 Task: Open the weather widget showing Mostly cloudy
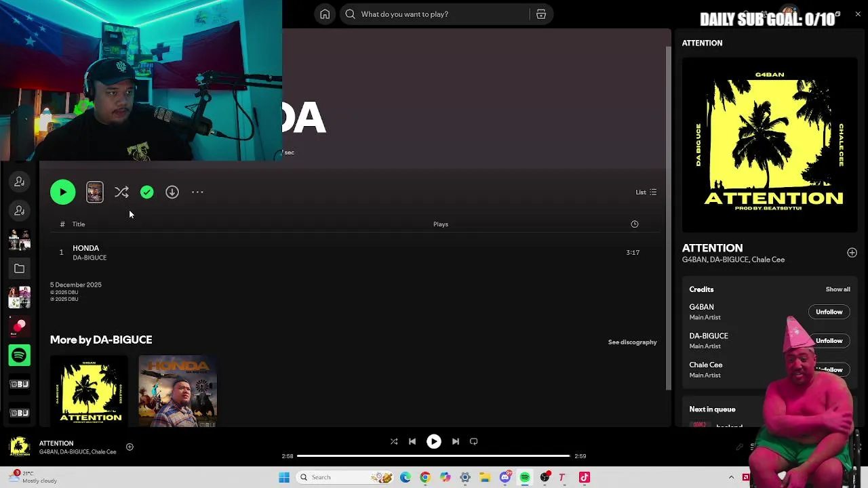(33, 477)
